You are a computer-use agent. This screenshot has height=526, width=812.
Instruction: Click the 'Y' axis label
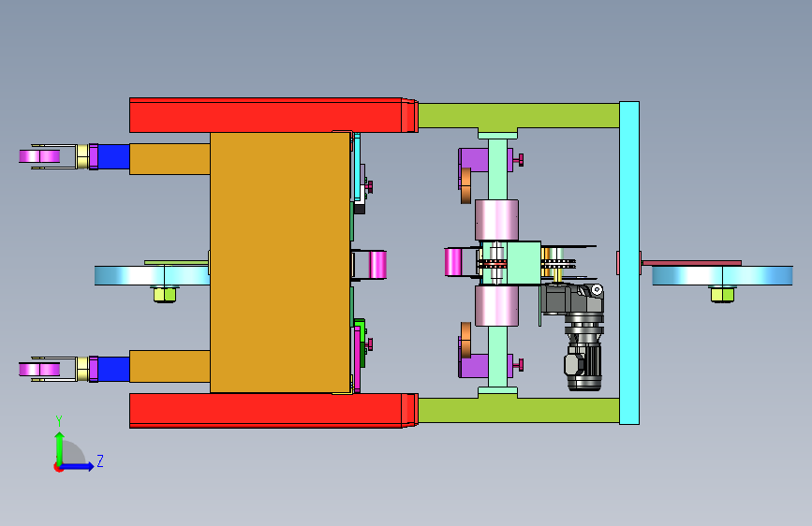(59, 421)
